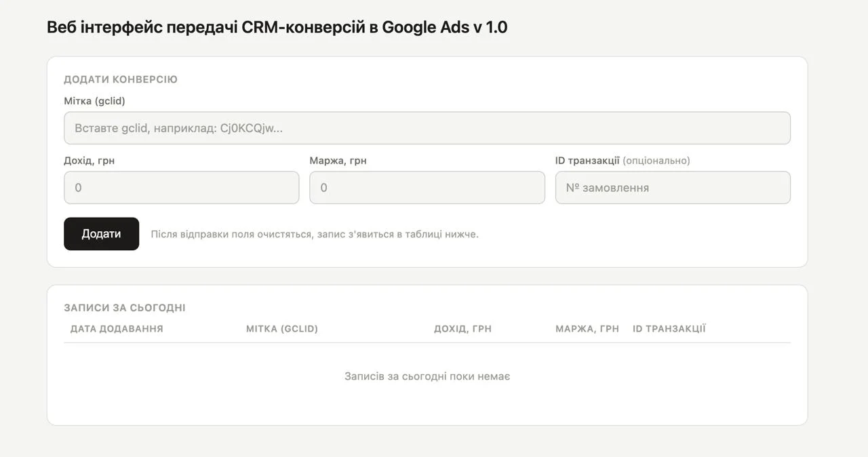Click the page title Веб інтерфейс передачі CRM-конверсій

pos(277,27)
